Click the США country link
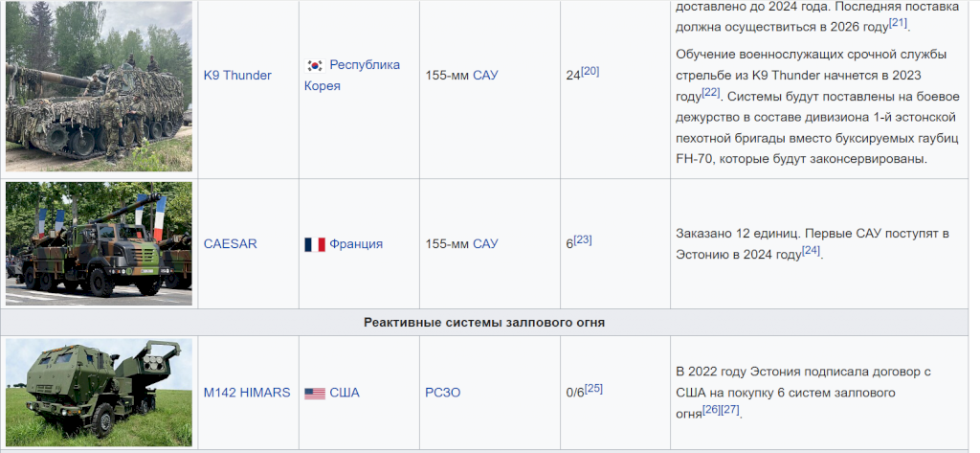Viewport: 980px width, 453px height. (345, 393)
